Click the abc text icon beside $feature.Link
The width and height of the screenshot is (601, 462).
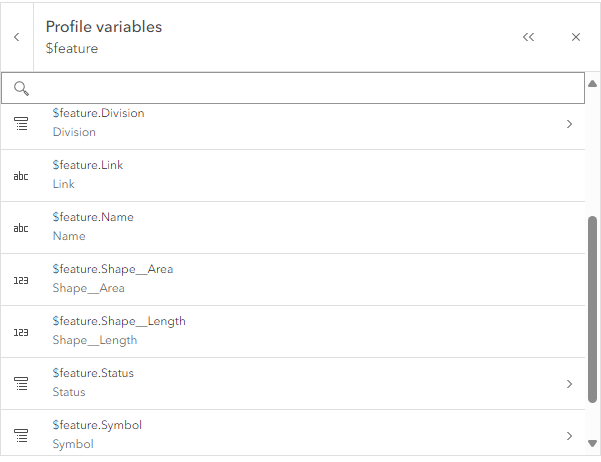21,176
